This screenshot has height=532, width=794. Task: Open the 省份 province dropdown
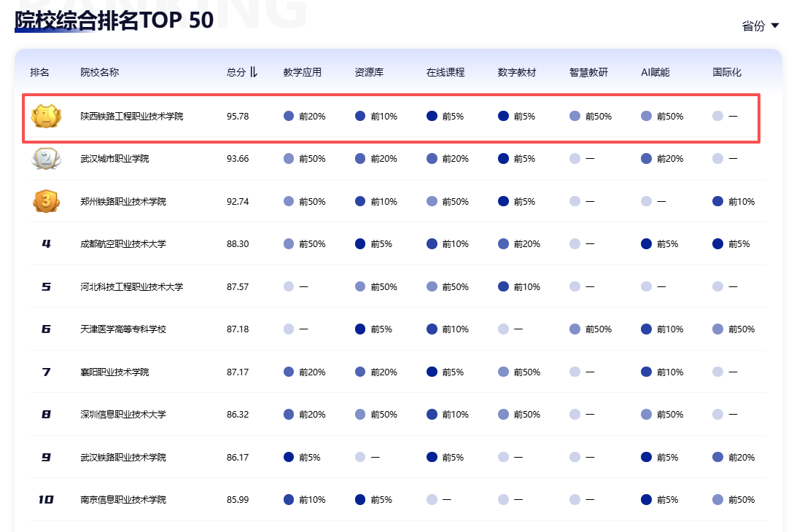click(x=760, y=26)
